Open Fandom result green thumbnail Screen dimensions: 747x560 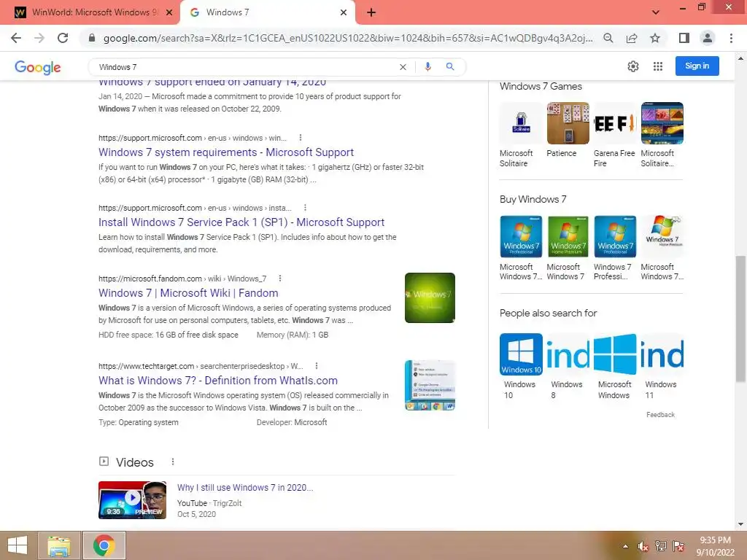(x=430, y=297)
